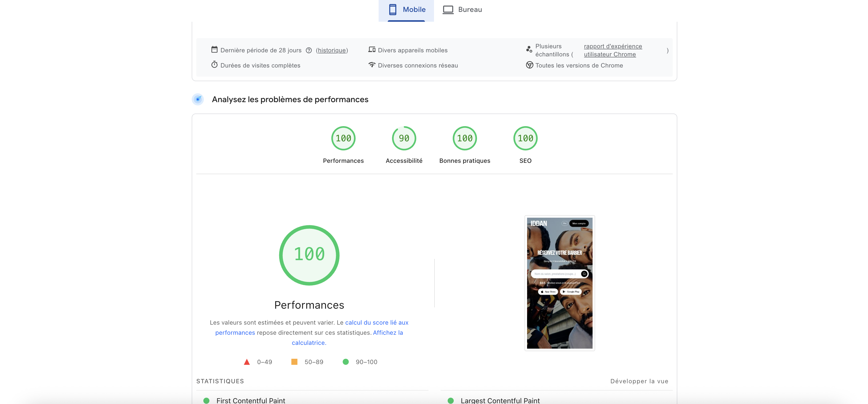Click the calendar icon beside "Dernière période de 28 jours"
The image size is (868, 404).
(214, 49)
